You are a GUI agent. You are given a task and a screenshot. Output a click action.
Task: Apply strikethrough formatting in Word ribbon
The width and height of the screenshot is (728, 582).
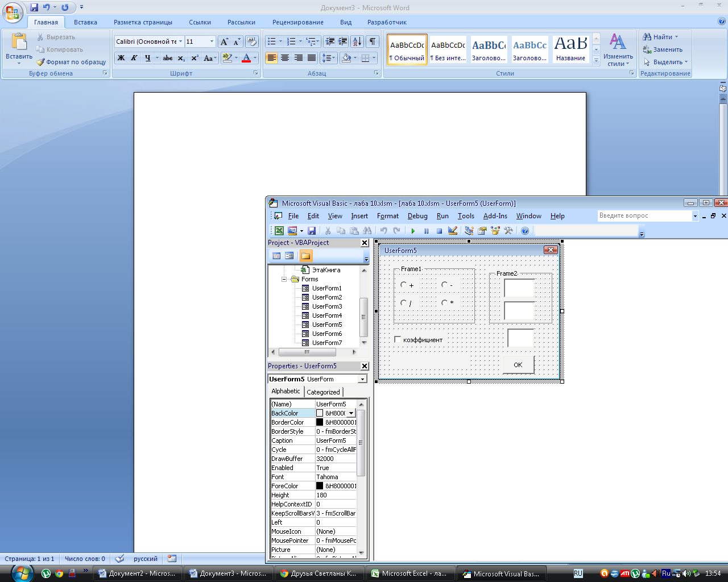pyautogui.click(x=168, y=58)
